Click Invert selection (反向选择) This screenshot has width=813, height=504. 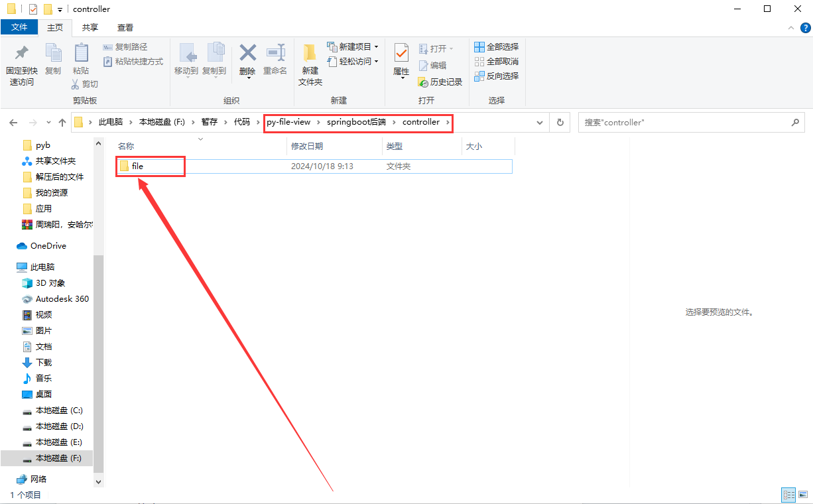[496, 76]
